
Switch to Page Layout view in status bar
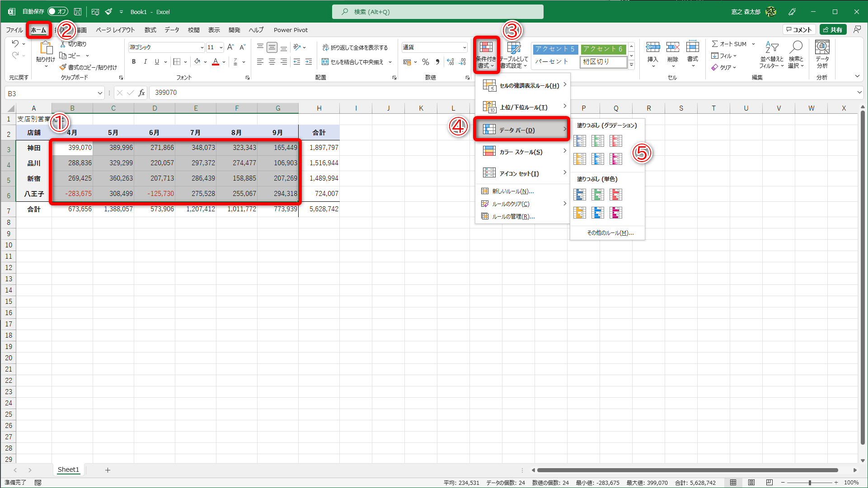pyautogui.click(x=751, y=483)
